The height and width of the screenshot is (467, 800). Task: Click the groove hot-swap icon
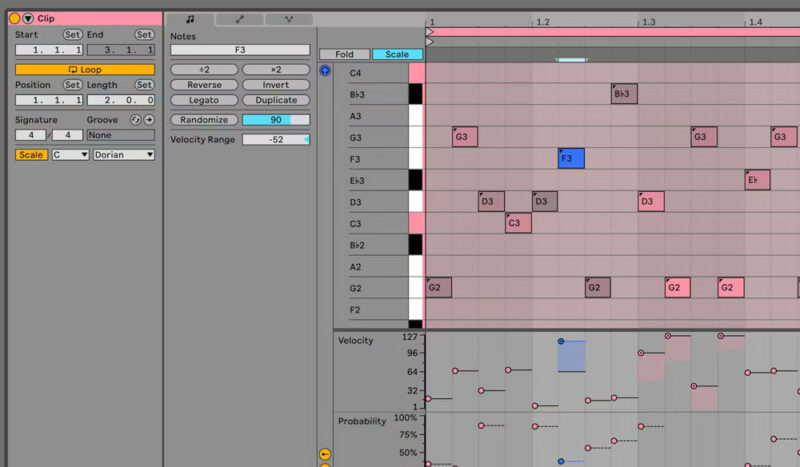135,119
